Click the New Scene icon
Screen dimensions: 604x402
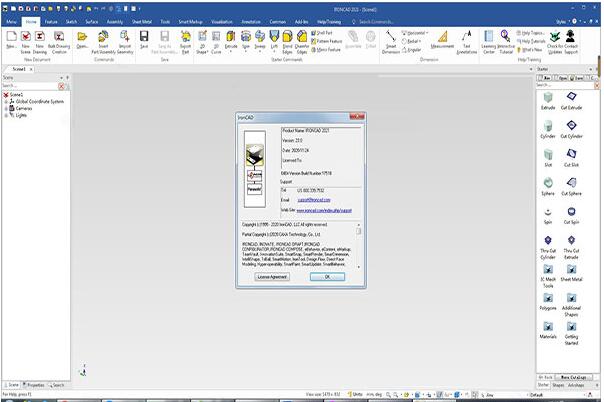[x=25, y=37]
